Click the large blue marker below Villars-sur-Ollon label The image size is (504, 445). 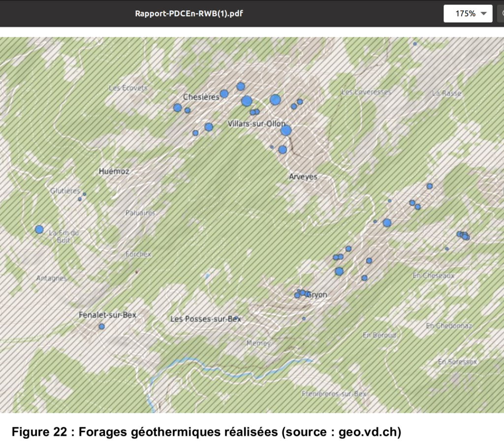click(x=286, y=131)
